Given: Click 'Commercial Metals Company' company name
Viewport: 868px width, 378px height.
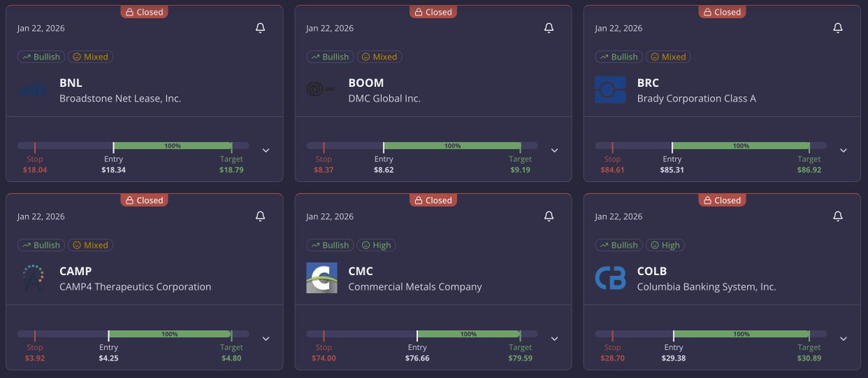Looking at the screenshot, I should point(415,287).
